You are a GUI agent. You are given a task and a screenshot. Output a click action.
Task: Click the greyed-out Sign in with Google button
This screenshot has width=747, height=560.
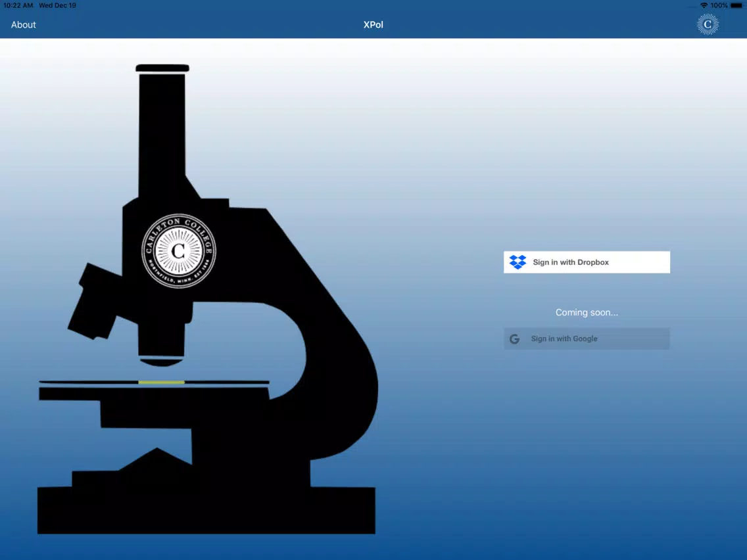click(587, 338)
